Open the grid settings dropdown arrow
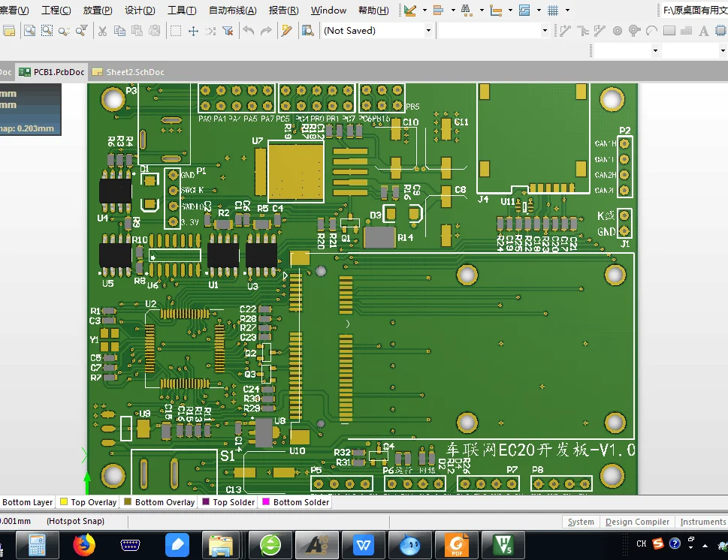 (x=569, y=11)
